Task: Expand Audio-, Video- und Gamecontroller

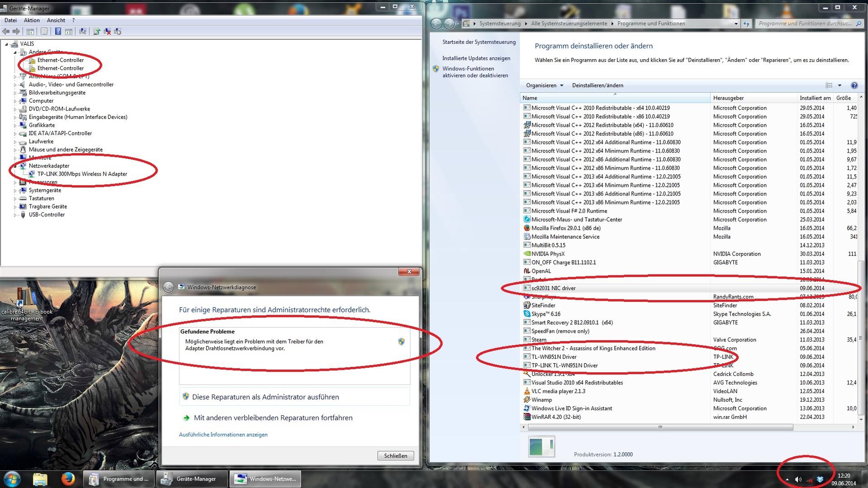Action: 15,85
